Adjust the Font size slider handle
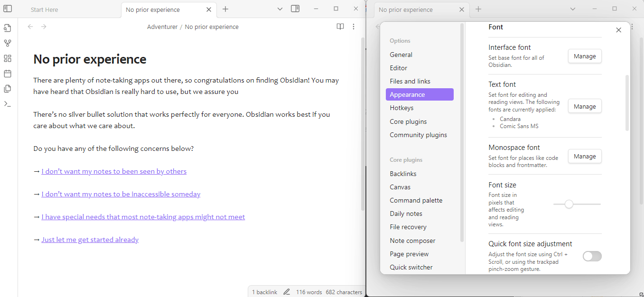 (x=569, y=204)
